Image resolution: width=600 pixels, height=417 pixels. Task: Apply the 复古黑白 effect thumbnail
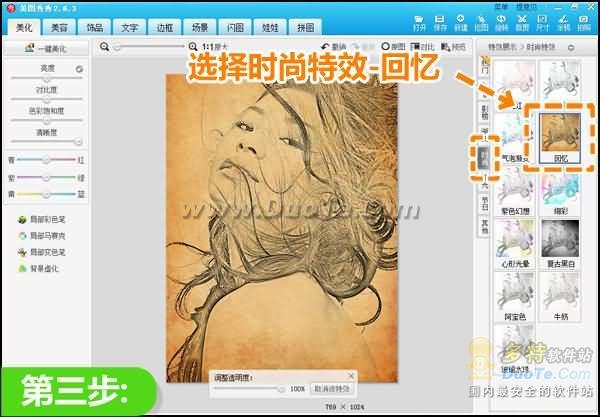coord(560,244)
